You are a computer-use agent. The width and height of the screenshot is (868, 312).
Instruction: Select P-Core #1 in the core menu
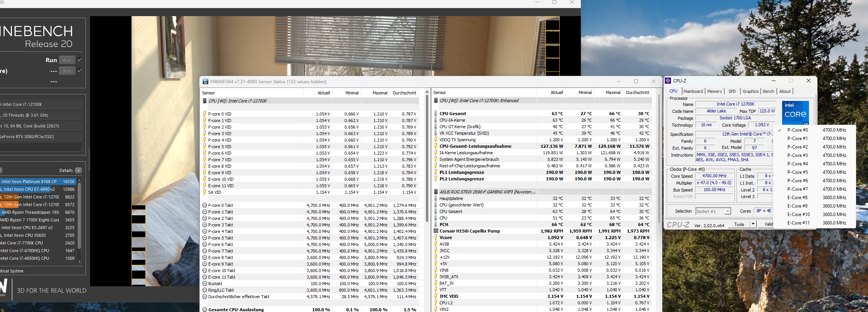point(814,139)
